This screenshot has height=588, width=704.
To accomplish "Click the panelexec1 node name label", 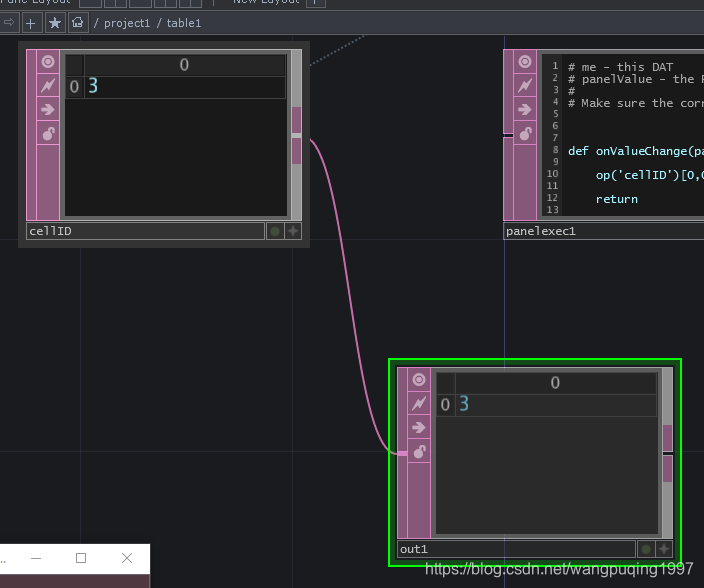I will pyautogui.click(x=603, y=231).
